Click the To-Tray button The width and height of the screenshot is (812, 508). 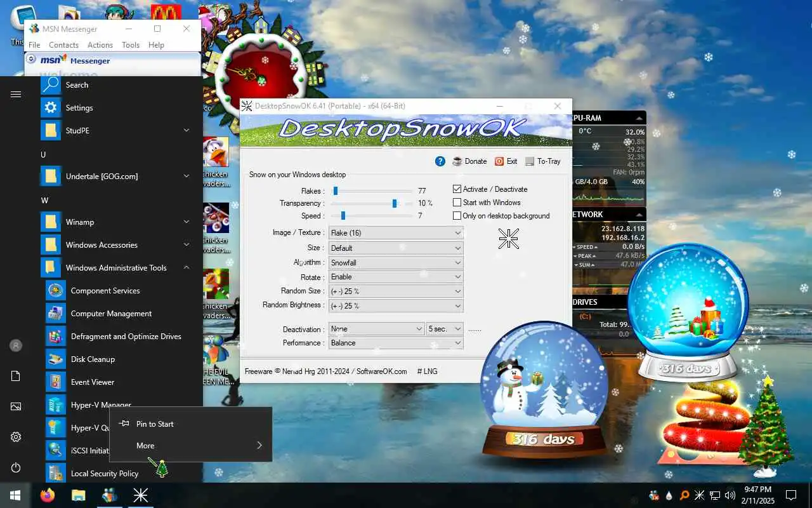point(543,161)
